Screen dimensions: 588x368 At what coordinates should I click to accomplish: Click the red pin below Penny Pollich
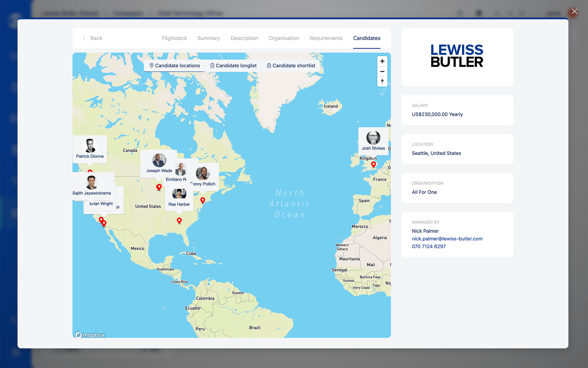tap(203, 200)
